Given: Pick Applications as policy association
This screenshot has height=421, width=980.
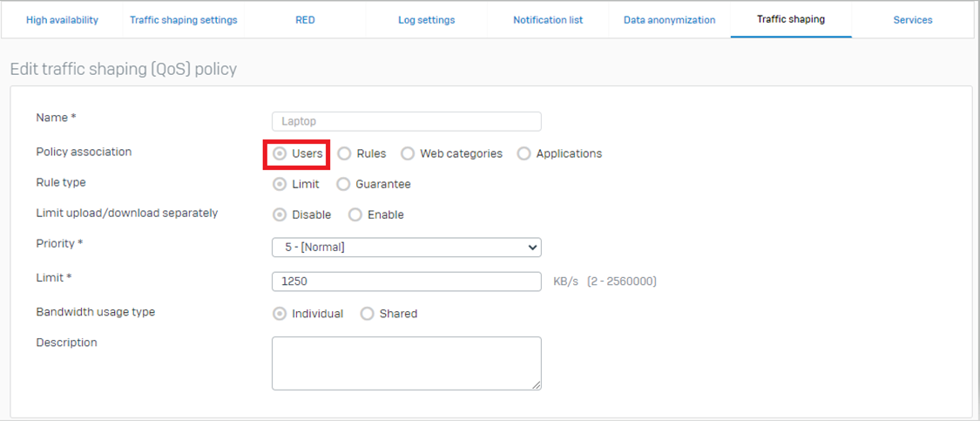Looking at the screenshot, I should pos(524,153).
